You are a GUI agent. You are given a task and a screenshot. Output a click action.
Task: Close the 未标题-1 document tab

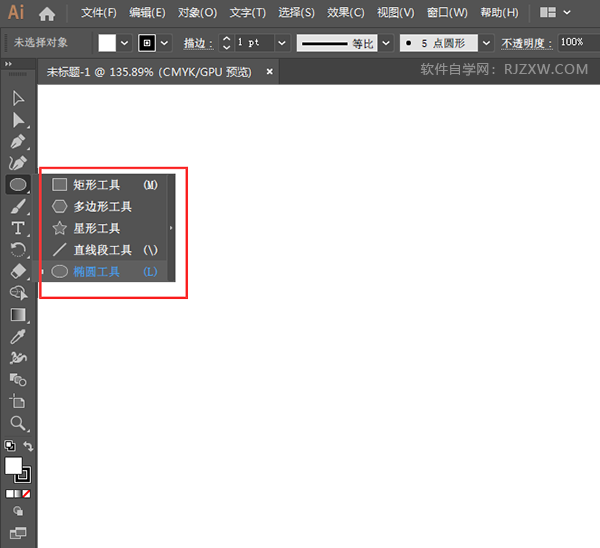click(x=269, y=72)
